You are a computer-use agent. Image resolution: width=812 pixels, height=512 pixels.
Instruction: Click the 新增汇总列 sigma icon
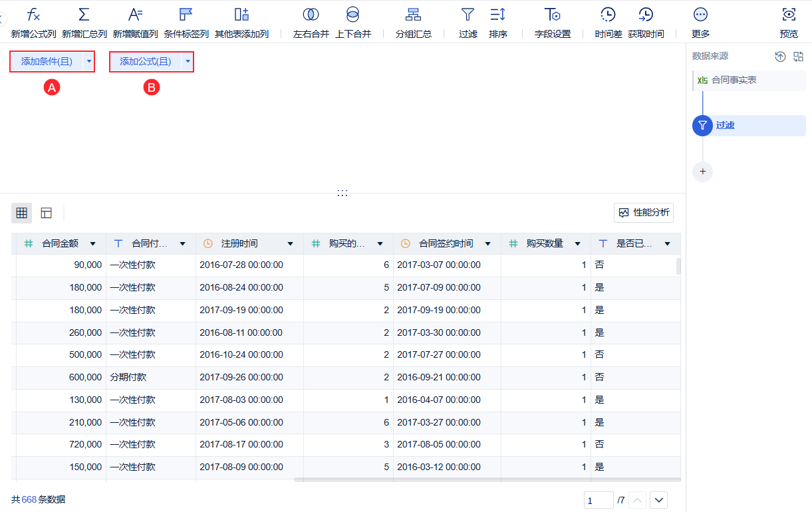click(84, 15)
